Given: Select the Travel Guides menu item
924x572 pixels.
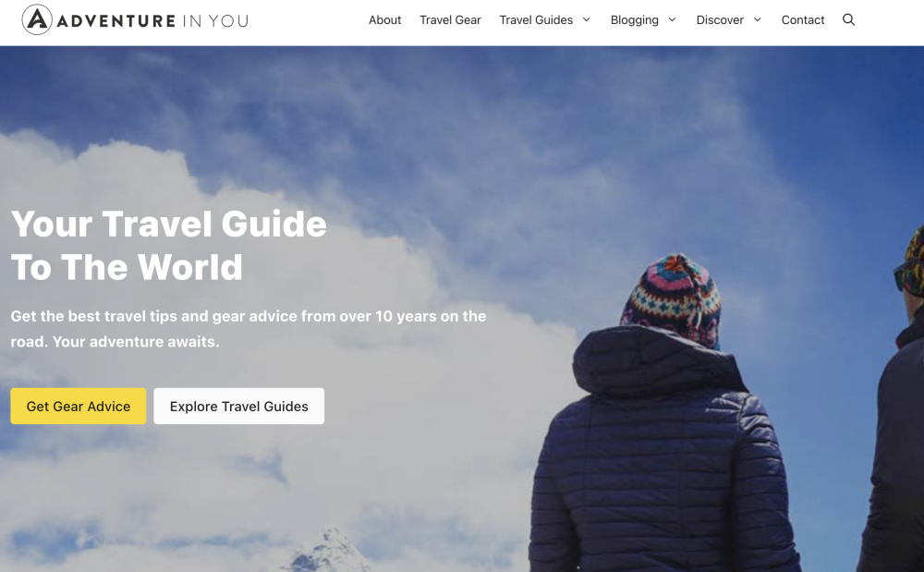Looking at the screenshot, I should click(x=536, y=20).
